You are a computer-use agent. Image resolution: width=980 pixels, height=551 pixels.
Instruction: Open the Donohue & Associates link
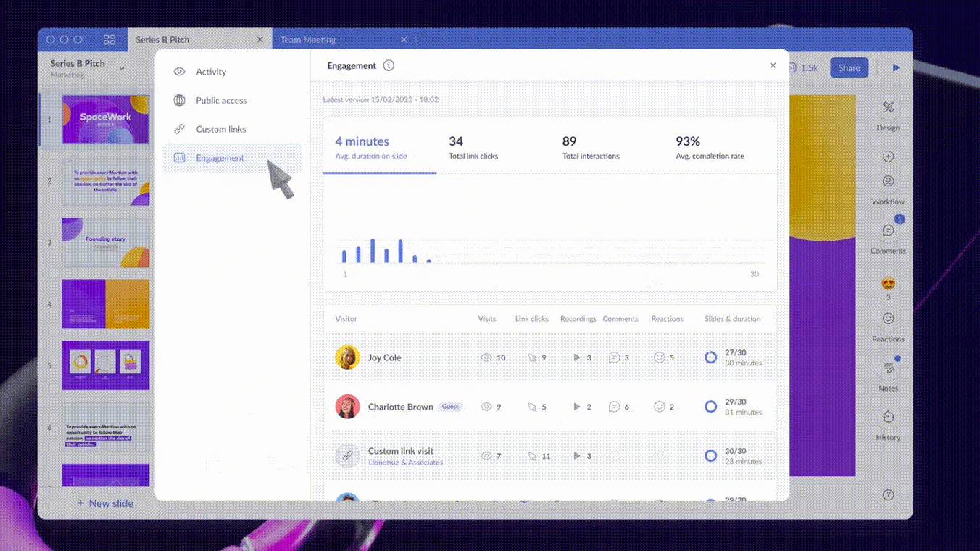tap(405, 463)
